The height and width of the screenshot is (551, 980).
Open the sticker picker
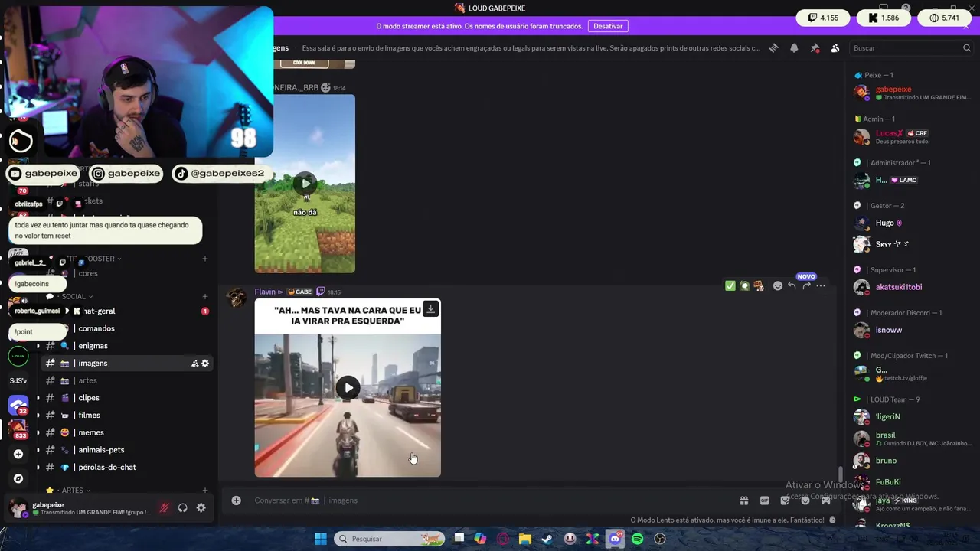(x=785, y=500)
